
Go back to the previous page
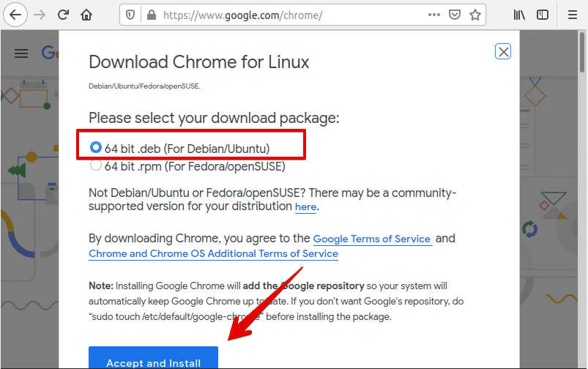[x=15, y=15]
